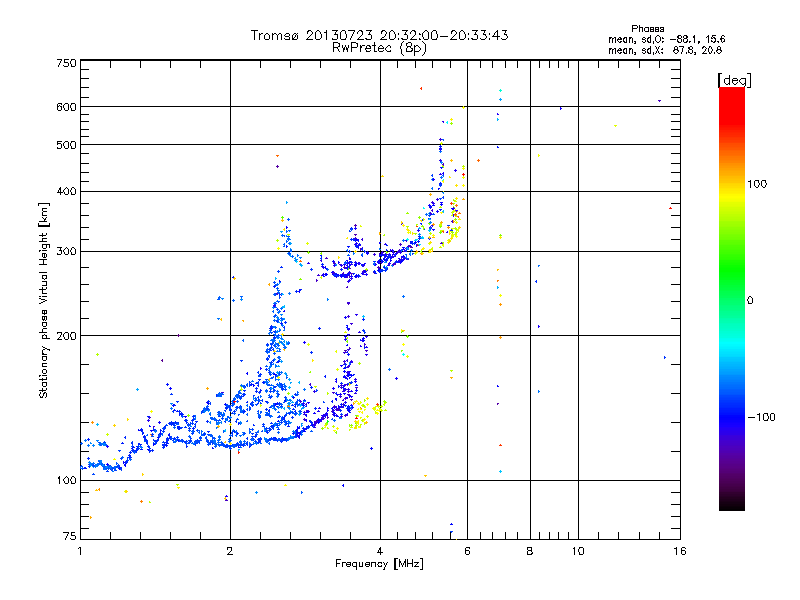Click the x-axis tick label '6'
The height and width of the screenshot is (600, 800).
click(467, 551)
